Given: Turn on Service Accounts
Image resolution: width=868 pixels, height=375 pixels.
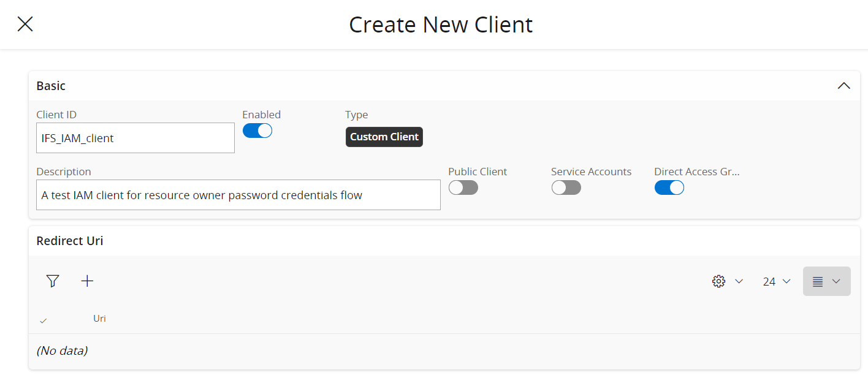Looking at the screenshot, I should click(x=566, y=187).
